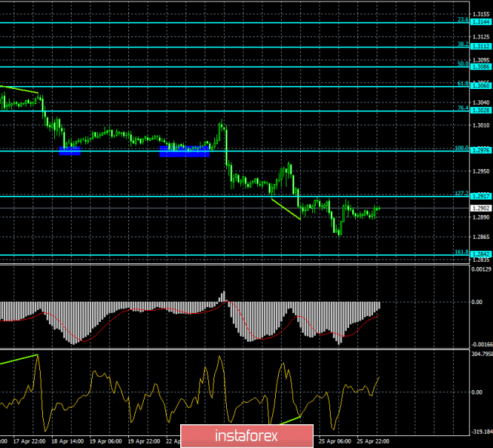Click the 1.3144 price label at 23.6 level
The height and width of the screenshot is (448, 493).
[x=481, y=23]
